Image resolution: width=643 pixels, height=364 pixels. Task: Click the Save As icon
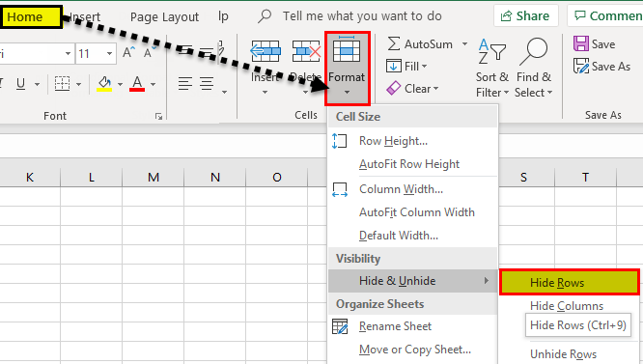[581, 66]
